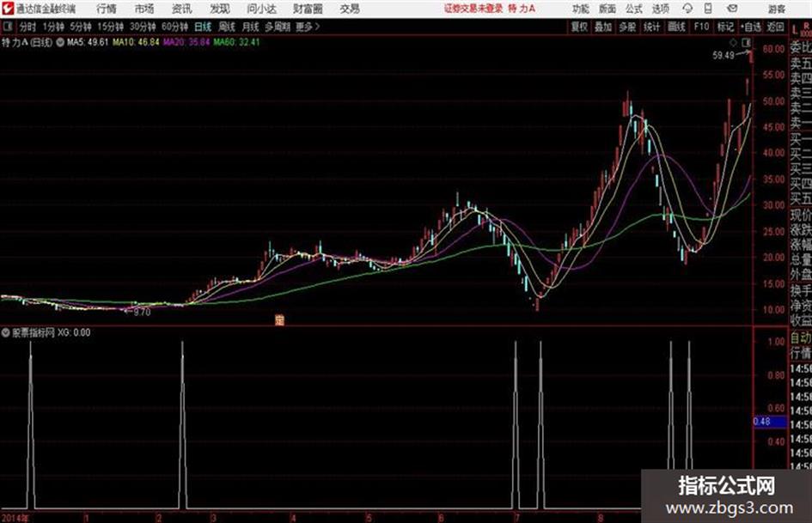Open the 公式 menu
Screen dimensions: 812x523
click(634, 9)
